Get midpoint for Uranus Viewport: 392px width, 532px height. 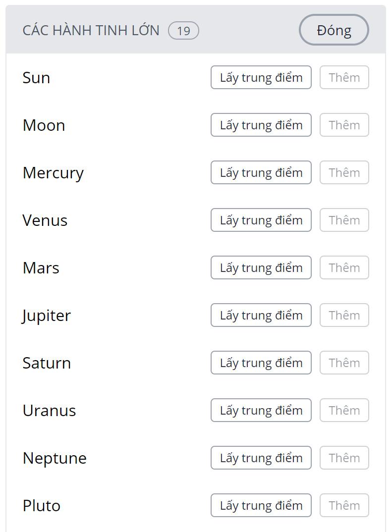point(261,411)
